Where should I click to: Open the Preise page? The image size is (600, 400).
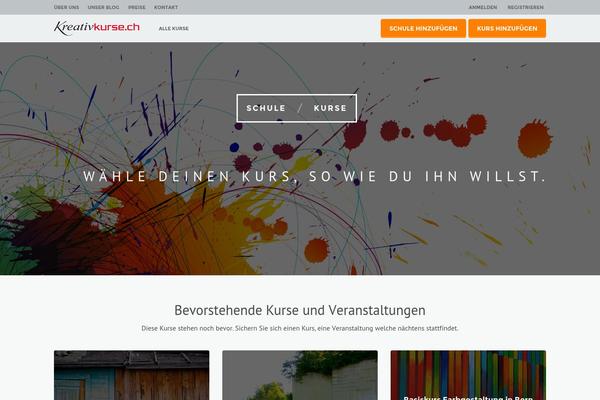point(137,7)
